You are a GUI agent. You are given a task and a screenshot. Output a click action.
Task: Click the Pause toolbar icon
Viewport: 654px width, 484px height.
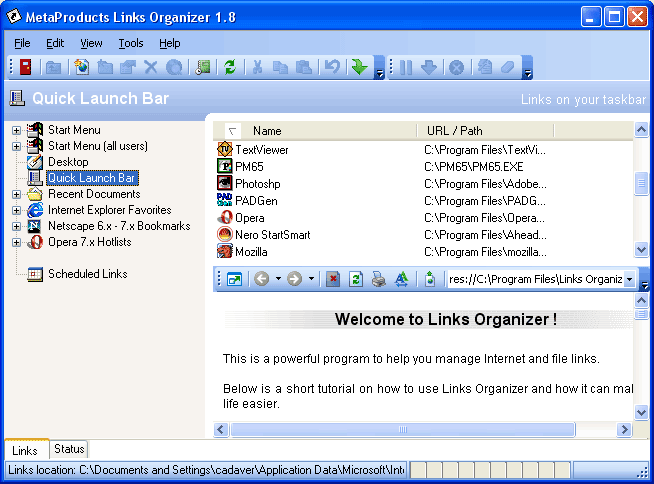pyautogui.click(x=406, y=67)
